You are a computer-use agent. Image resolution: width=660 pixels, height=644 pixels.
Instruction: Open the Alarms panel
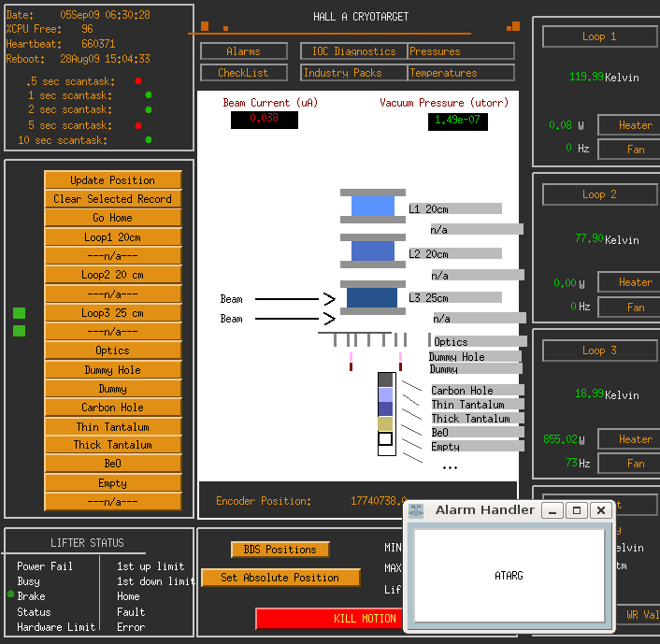click(x=244, y=51)
